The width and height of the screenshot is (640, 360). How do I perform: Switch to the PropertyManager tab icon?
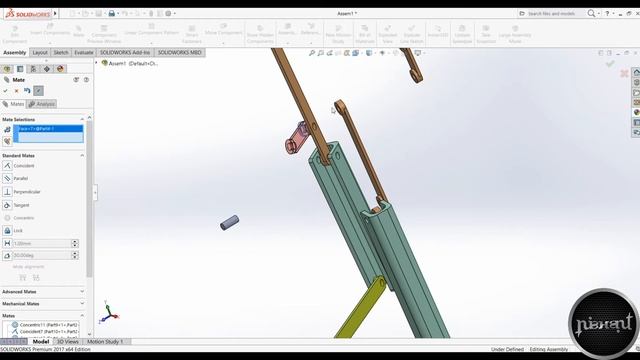coord(20,69)
